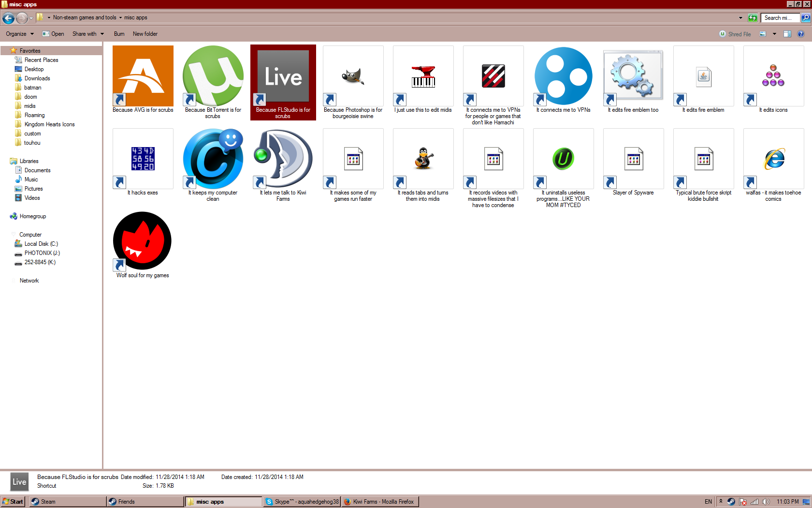Open the Downloads favorite
This screenshot has width=812, height=508.
[x=32, y=78]
